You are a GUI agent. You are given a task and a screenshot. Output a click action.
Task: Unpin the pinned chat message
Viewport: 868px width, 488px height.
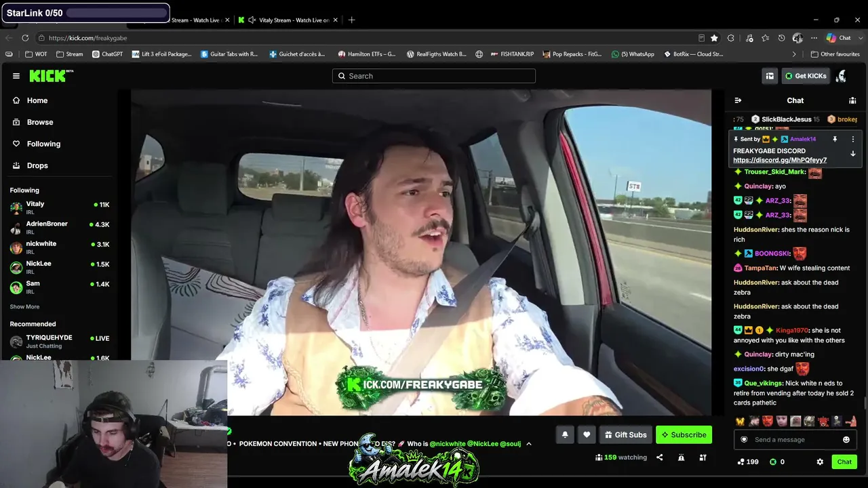tap(835, 139)
